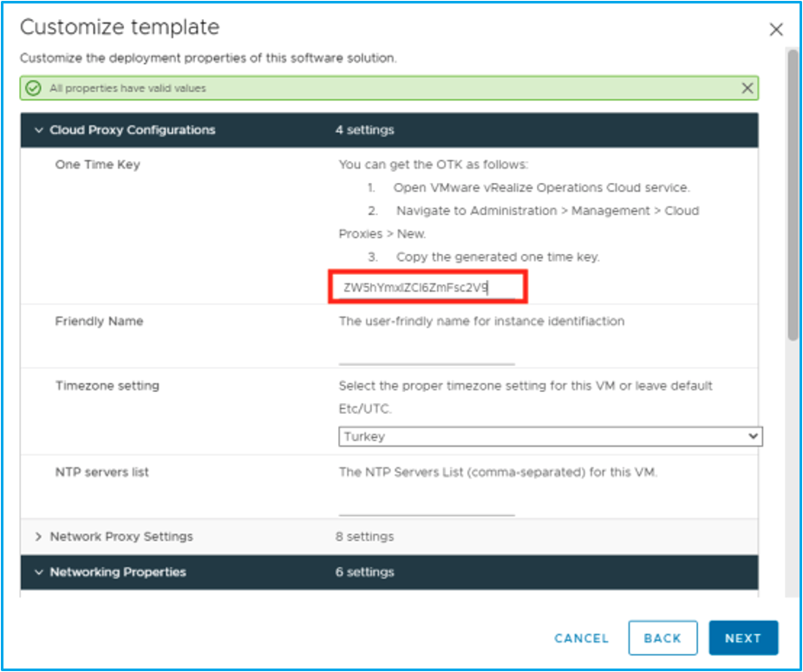
Task: Open the Timezone setting dropdown
Action: (x=550, y=437)
